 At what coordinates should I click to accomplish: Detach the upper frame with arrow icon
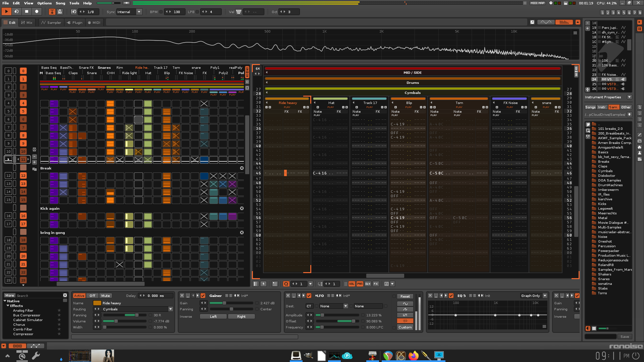tap(532, 22)
